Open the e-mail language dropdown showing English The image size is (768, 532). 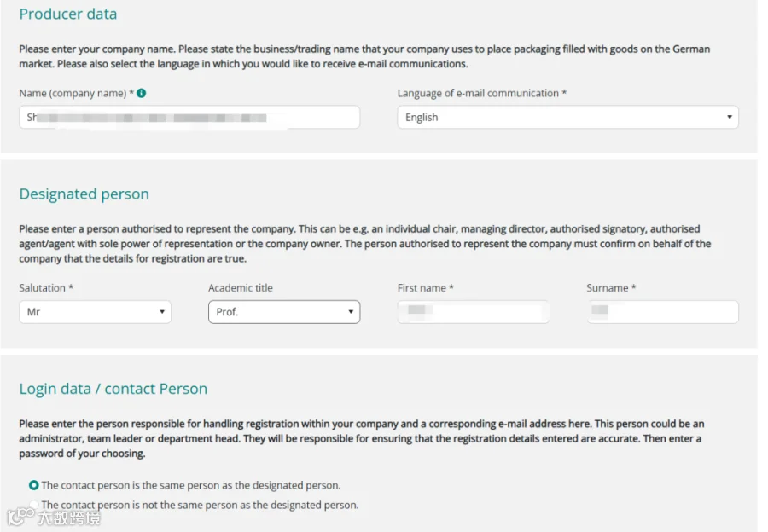(x=567, y=118)
